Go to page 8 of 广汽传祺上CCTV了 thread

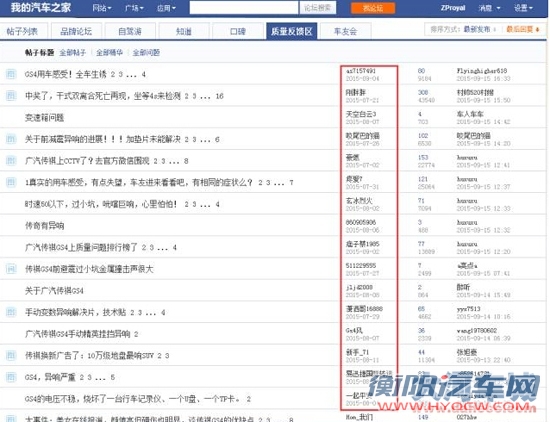coord(186,161)
